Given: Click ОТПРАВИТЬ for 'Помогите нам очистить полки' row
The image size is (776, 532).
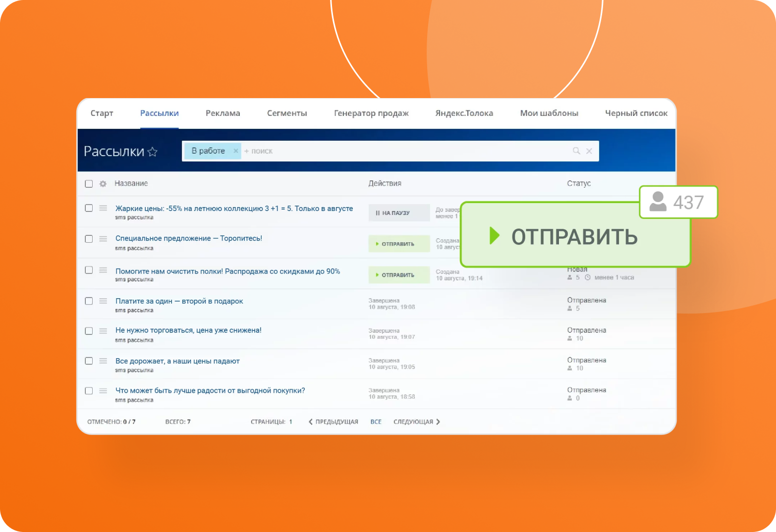Looking at the screenshot, I should (399, 275).
